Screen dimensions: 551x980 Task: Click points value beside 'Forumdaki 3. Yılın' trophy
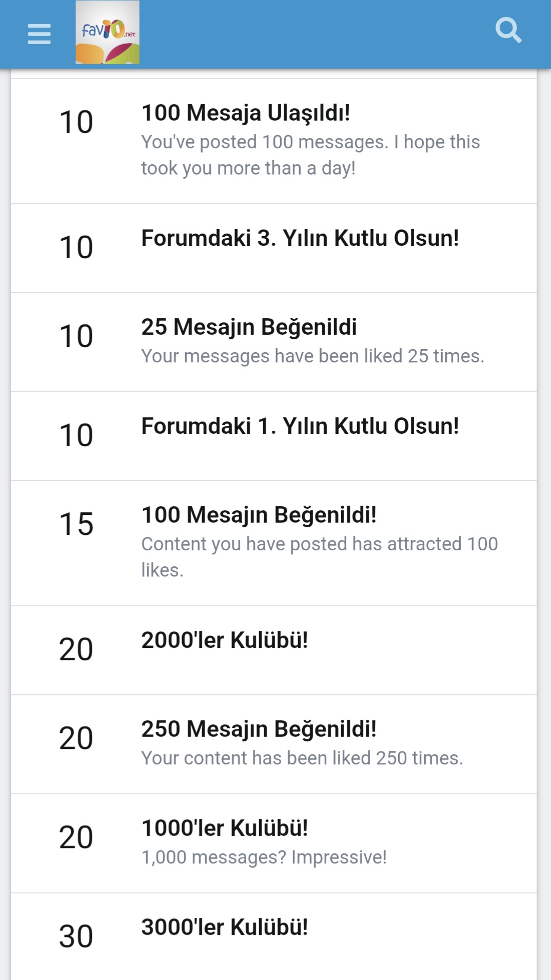pyautogui.click(x=76, y=247)
